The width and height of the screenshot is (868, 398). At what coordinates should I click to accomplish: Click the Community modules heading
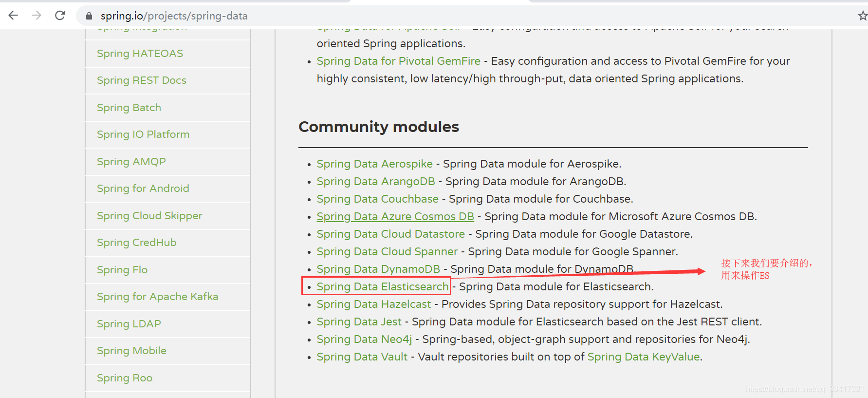(x=379, y=127)
